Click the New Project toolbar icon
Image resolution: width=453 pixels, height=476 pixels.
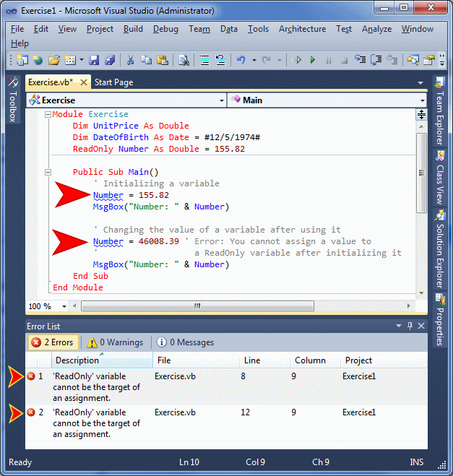[22, 60]
